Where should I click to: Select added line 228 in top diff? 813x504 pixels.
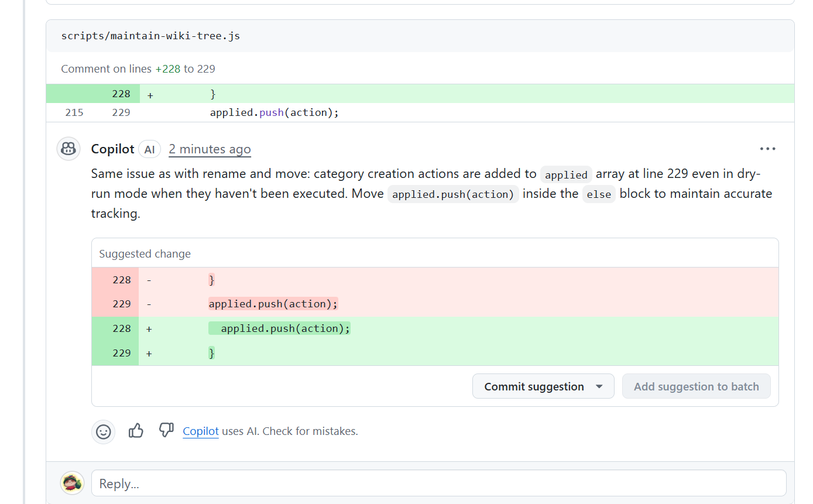(121, 94)
